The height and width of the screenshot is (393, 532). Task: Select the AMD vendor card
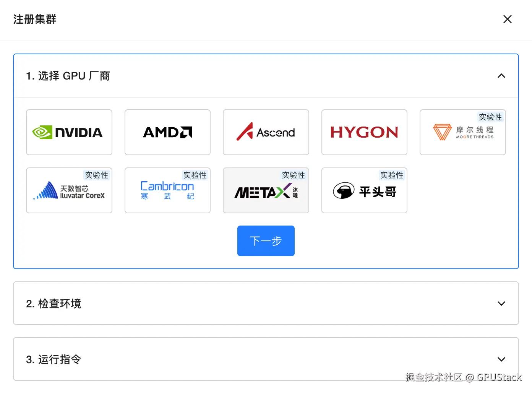click(x=167, y=132)
